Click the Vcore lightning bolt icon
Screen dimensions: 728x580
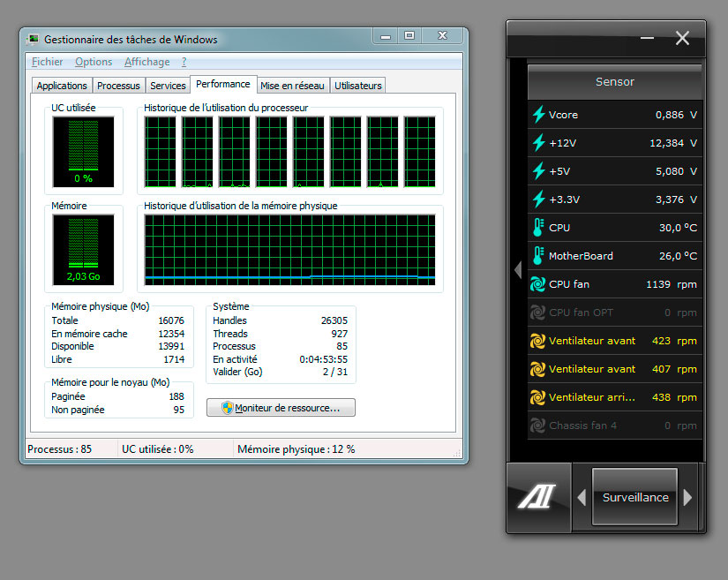(538, 114)
